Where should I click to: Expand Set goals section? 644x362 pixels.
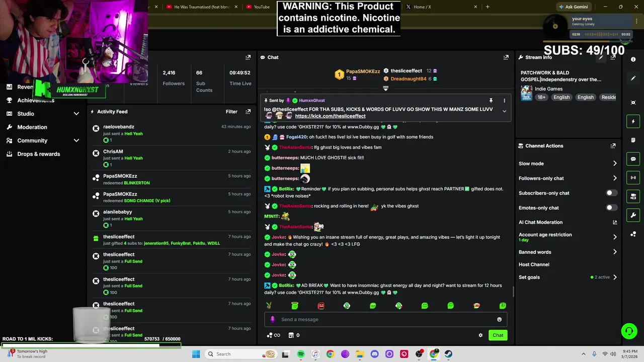pos(615,277)
